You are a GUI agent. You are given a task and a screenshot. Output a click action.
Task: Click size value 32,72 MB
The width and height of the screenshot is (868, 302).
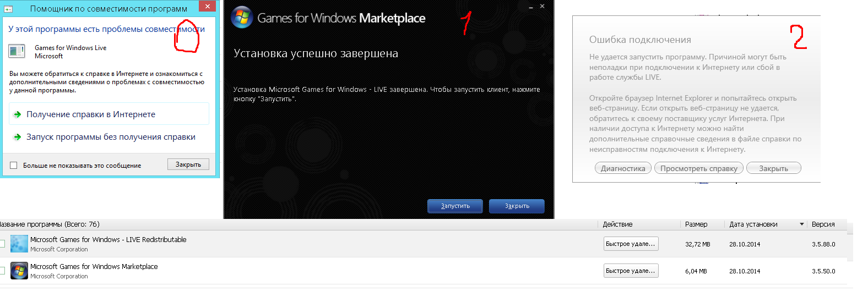[697, 244]
